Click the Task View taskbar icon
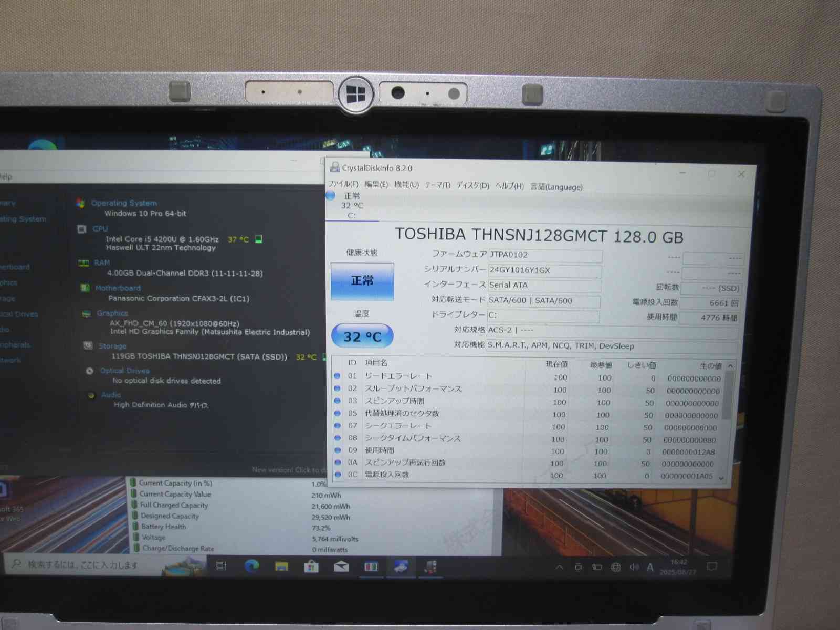This screenshot has height=630, width=840. click(222, 565)
